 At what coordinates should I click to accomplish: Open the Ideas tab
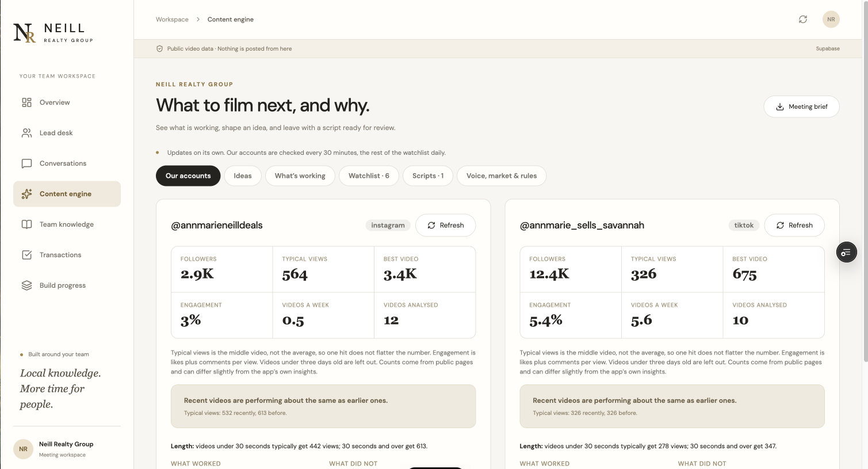pos(243,176)
